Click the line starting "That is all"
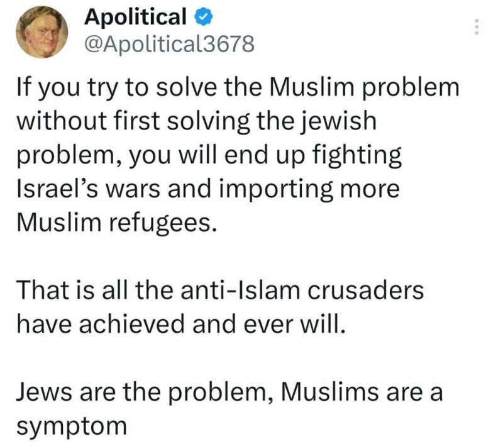This screenshot has width=503, height=448. tap(220, 290)
